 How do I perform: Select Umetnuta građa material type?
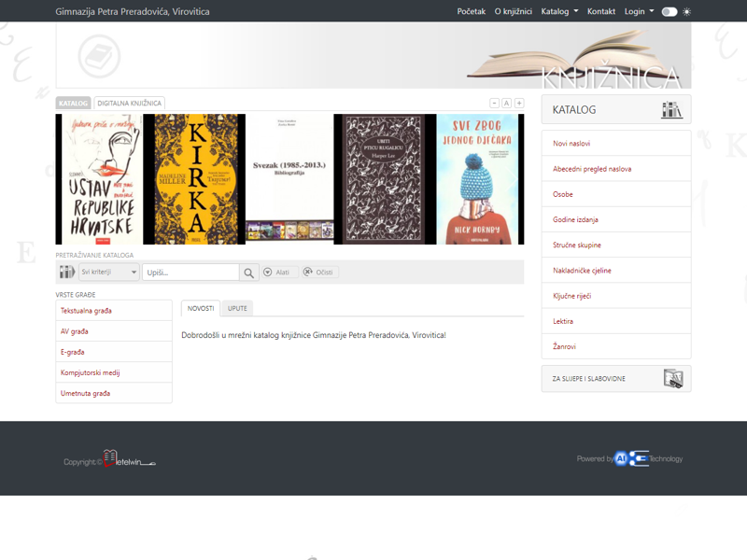(x=114, y=393)
